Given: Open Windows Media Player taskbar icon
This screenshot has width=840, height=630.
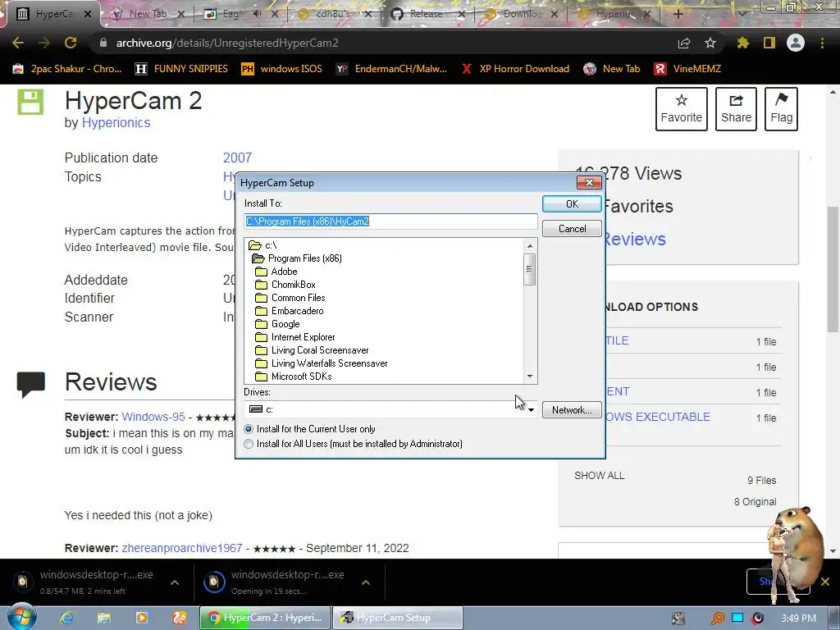Looking at the screenshot, I should [x=141, y=618].
